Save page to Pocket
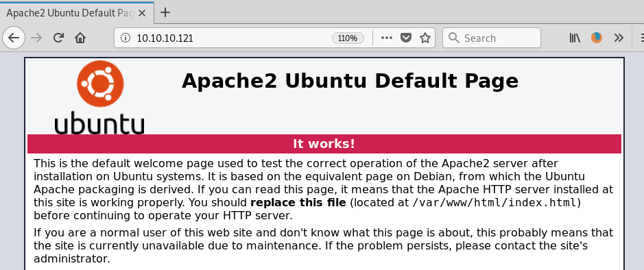This screenshot has height=270, width=644. click(406, 38)
